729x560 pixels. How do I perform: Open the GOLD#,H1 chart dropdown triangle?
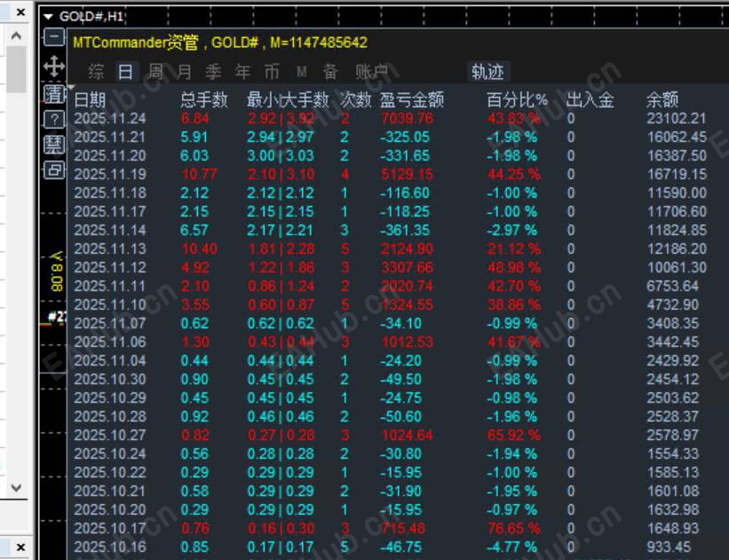tap(48, 17)
